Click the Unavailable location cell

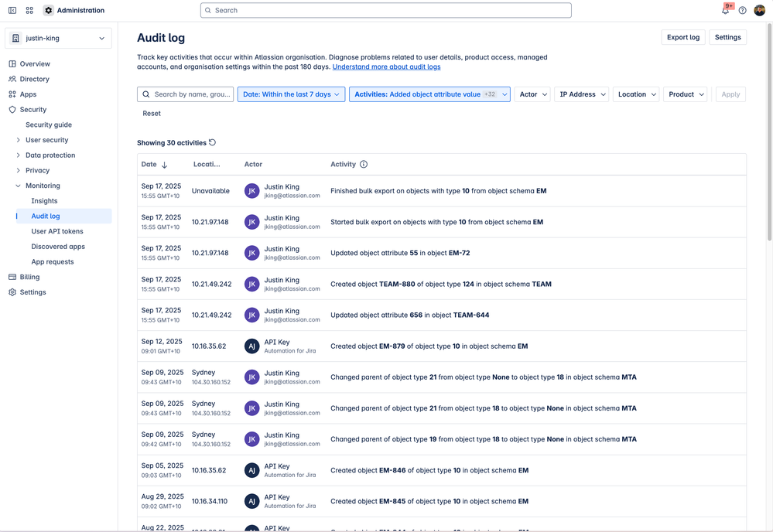(210, 191)
